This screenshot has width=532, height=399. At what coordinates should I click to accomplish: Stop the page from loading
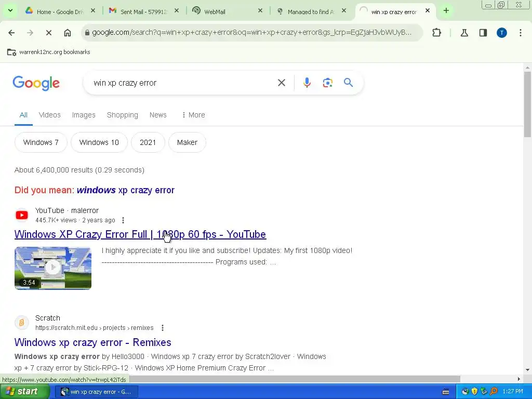(48, 33)
